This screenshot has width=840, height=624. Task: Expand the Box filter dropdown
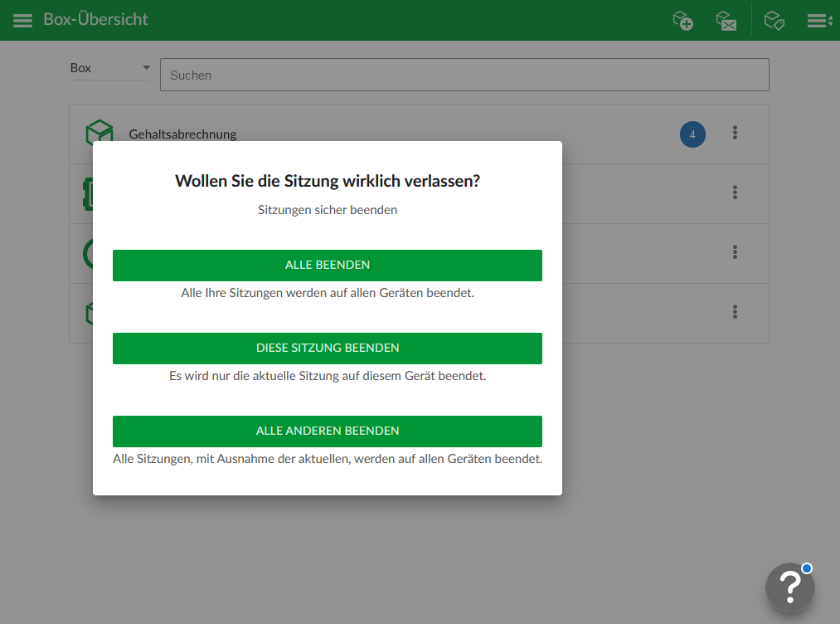(110, 68)
